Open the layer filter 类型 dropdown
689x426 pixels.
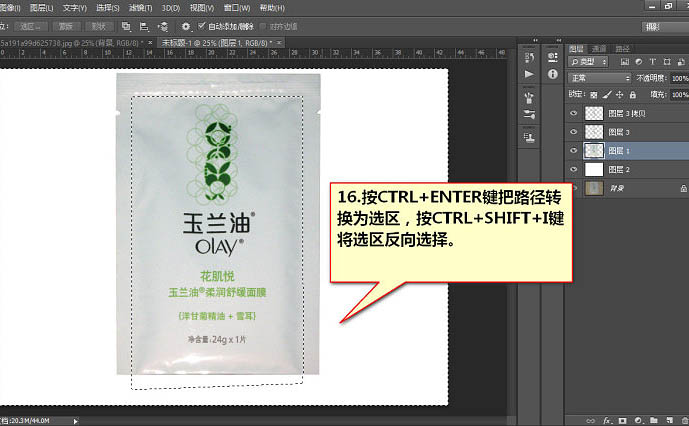pyautogui.click(x=588, y=62)
